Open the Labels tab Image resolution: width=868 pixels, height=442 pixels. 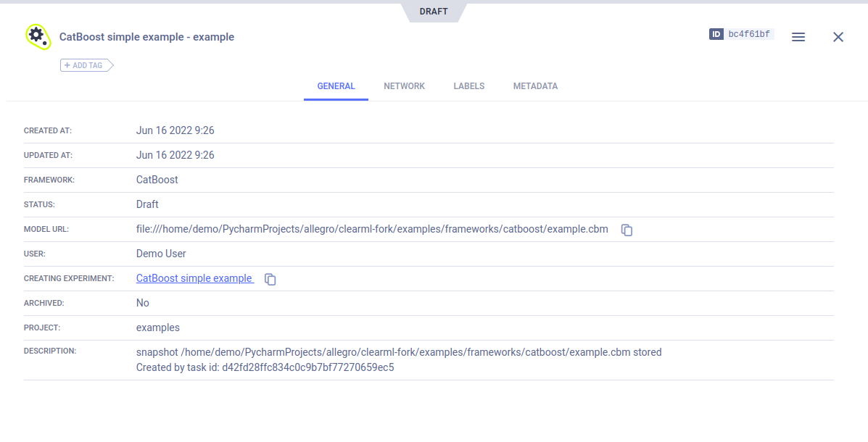468,86
